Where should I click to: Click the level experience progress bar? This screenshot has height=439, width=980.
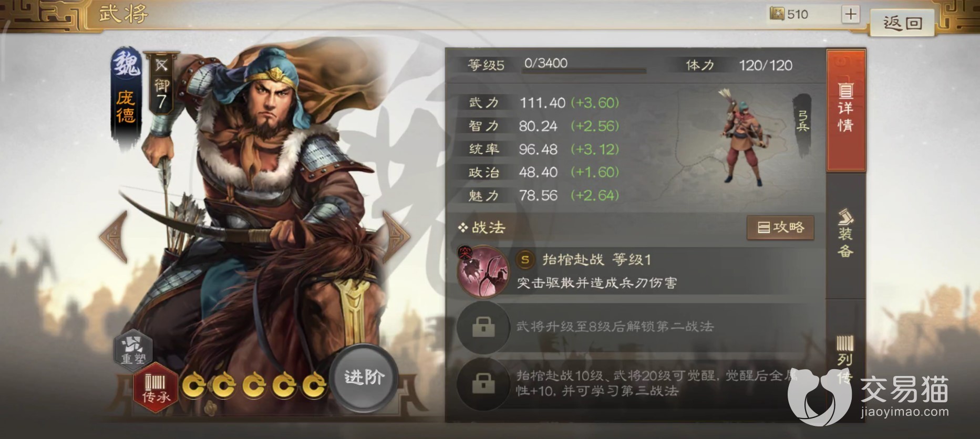[584, 70]
